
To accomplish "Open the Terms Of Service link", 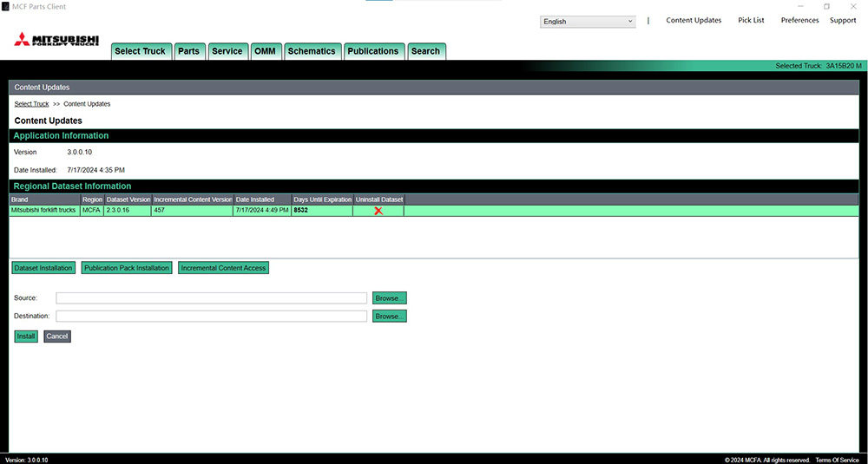I will point(837,461).
